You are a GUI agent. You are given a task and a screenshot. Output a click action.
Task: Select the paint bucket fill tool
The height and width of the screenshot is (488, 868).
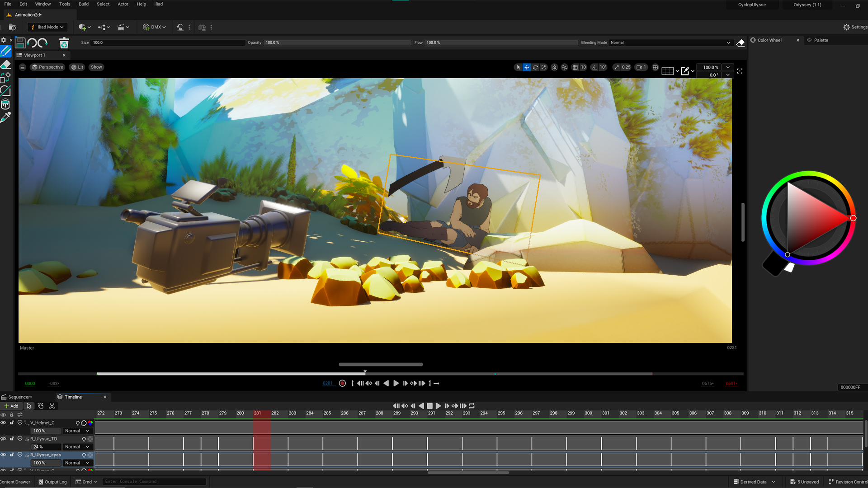pyautogui.click(x=6, y=104)
